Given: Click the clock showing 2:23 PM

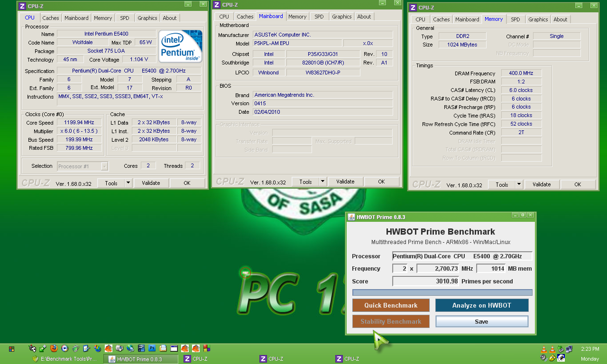Looking at the screenshot, I should point(589,349).
